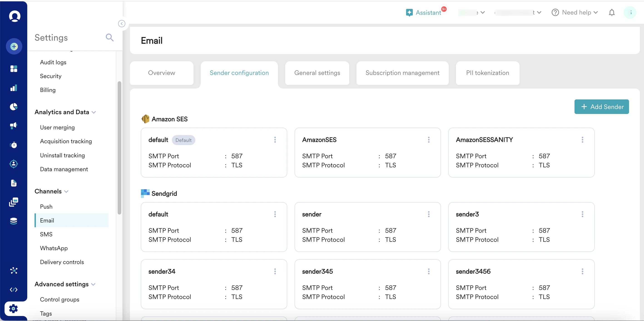Click the Add Sender button
The height and width of the screenshot is (321, 644).
coord(602,107)
